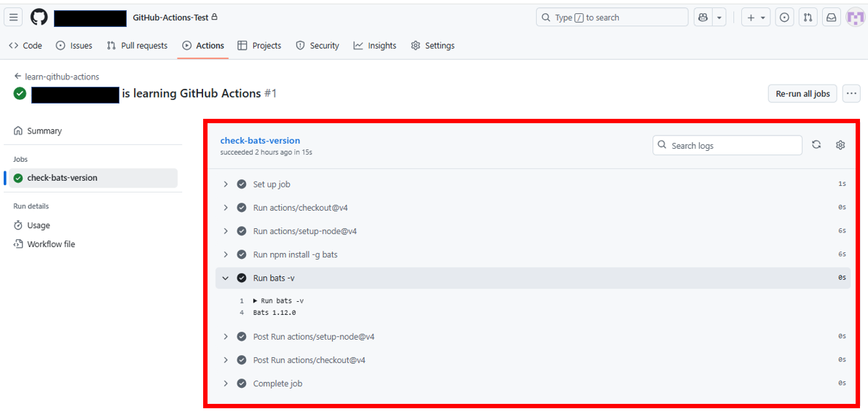This screenshot has height=417, width=868.
Task: Open the issues icon in top header
Action: click(x=784, y=17)
